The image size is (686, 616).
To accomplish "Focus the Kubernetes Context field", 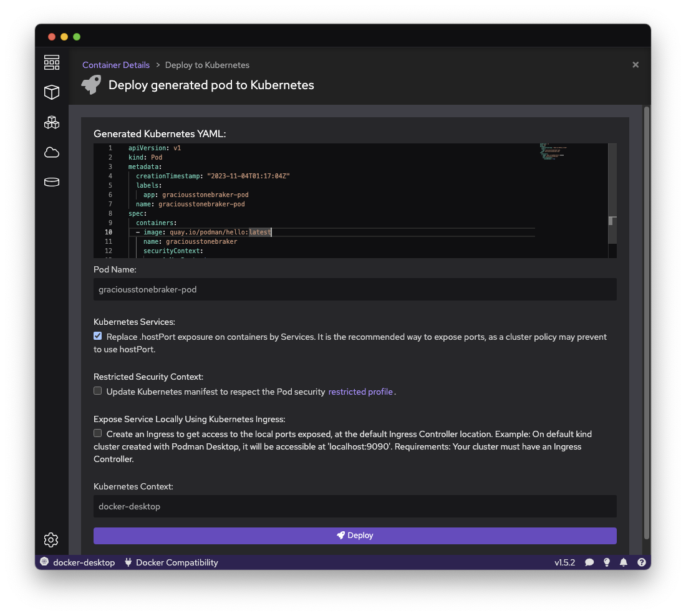I will pyautogui.click(x=355, y=506).
